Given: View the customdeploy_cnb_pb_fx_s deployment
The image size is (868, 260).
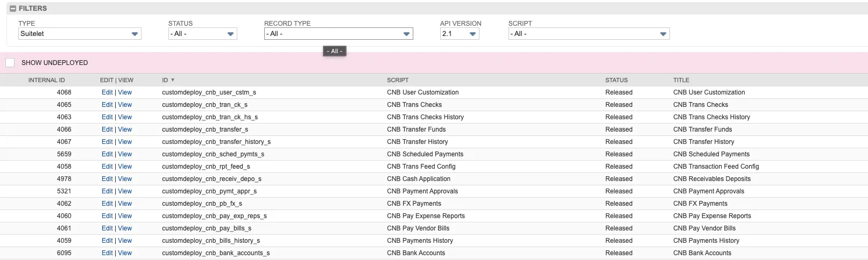Looking at the screenshot, I should 125,204.
